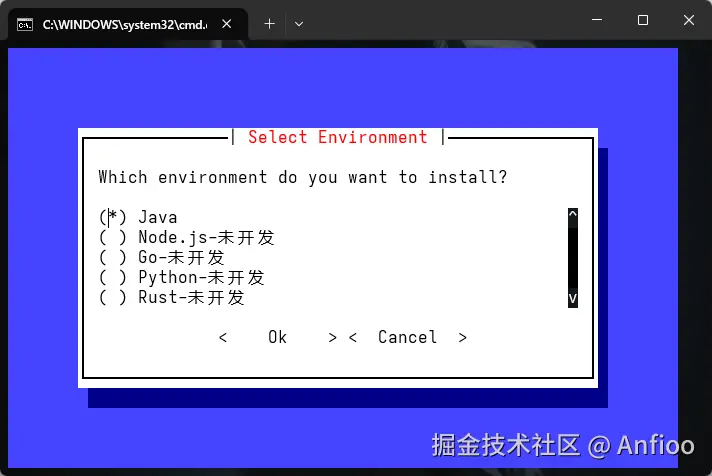Click the scrollbar up arrow
Viewport: 712px width, 476px height.
click(573, 213)
